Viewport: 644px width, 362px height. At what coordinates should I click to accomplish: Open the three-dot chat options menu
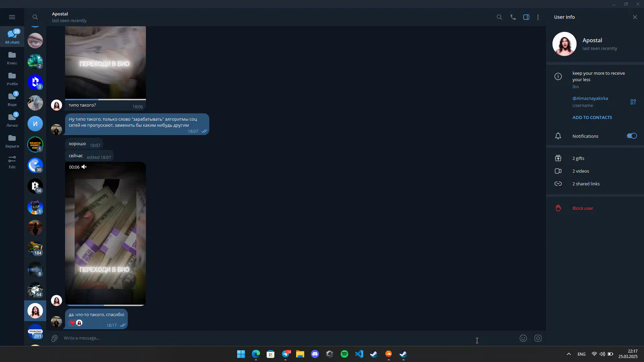click(538, 17)
